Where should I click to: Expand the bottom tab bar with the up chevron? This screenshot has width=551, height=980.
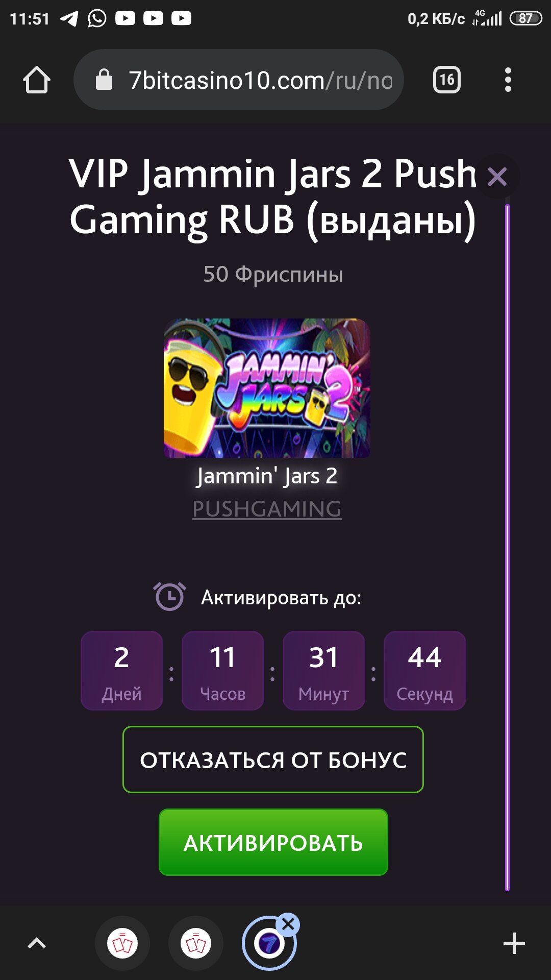click(x=37, y=943)
